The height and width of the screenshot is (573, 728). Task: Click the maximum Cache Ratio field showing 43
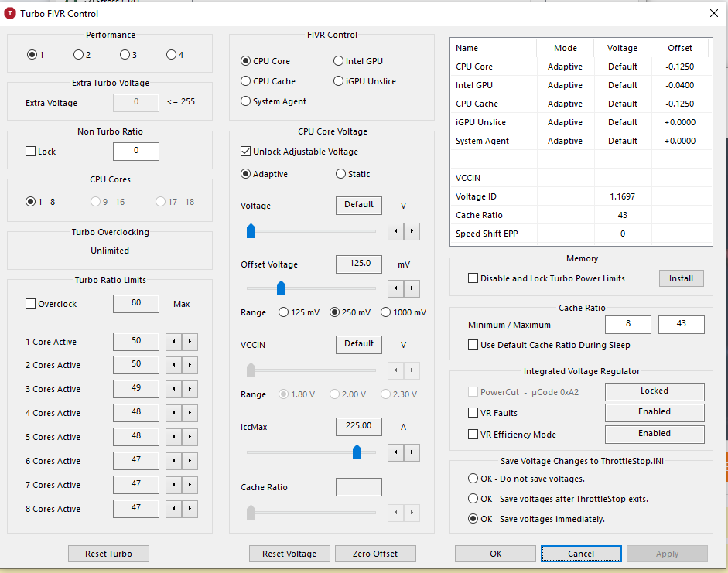(681, 325)
